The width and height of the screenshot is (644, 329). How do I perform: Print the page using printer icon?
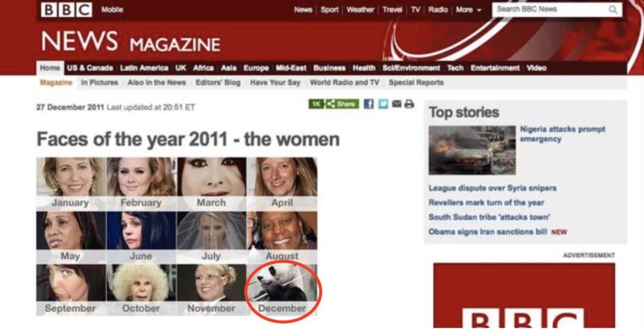(409, 104)
